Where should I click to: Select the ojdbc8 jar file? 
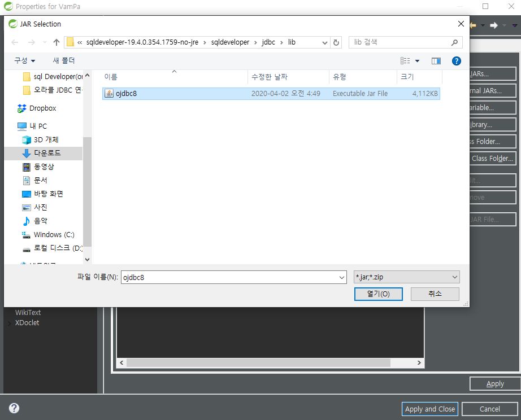point(271,94)
